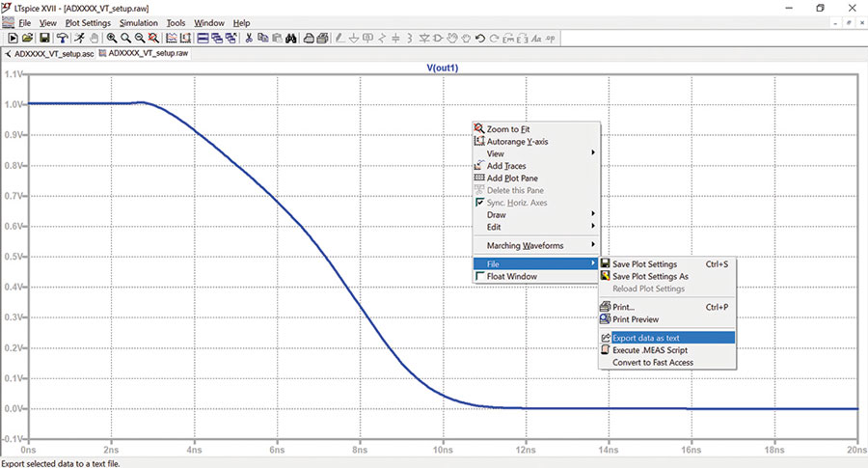The width and height of the screenshot is (868, 468).
Task: Click the Find binoculars toolbar icon
Action: tap(291, 39)
